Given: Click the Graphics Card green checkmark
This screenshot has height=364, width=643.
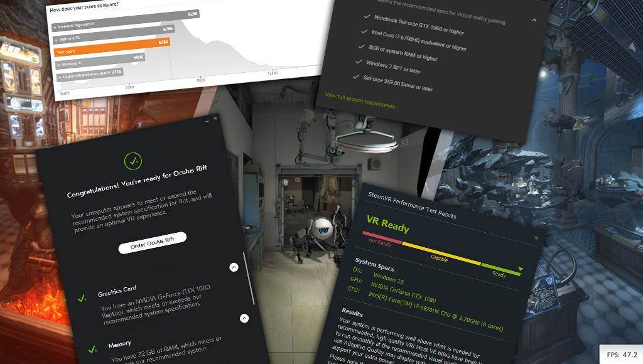Looking at the screenshot, I should 82,298.
